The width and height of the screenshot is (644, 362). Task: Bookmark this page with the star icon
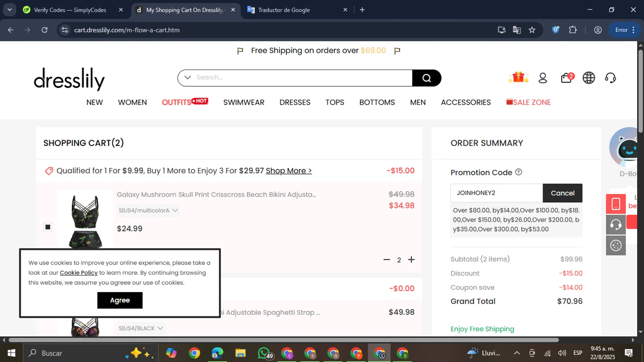[532, 30]
